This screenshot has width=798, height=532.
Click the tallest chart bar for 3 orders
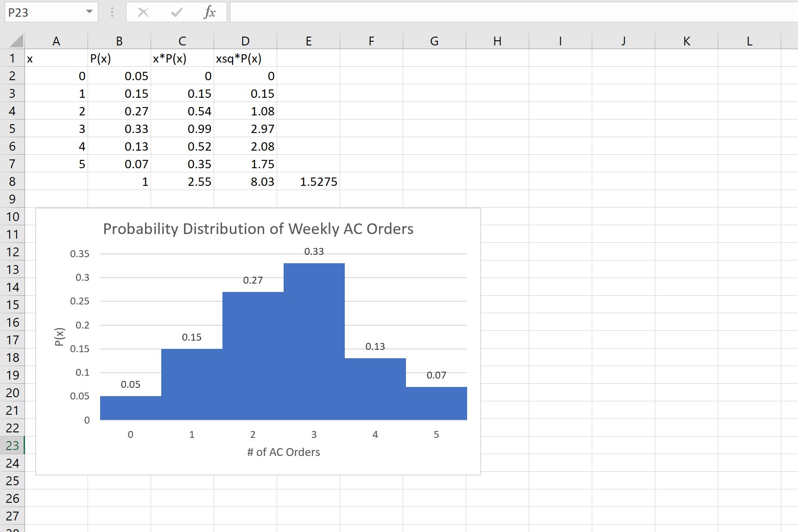click(314, 342)
